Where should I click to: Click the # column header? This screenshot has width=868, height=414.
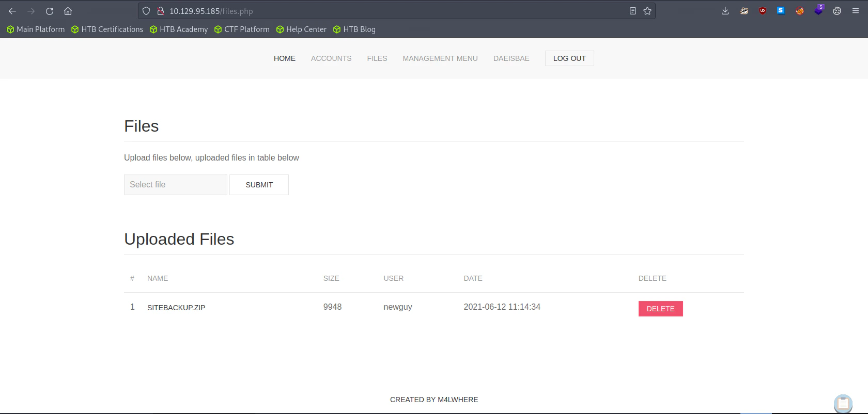(132, 278)
